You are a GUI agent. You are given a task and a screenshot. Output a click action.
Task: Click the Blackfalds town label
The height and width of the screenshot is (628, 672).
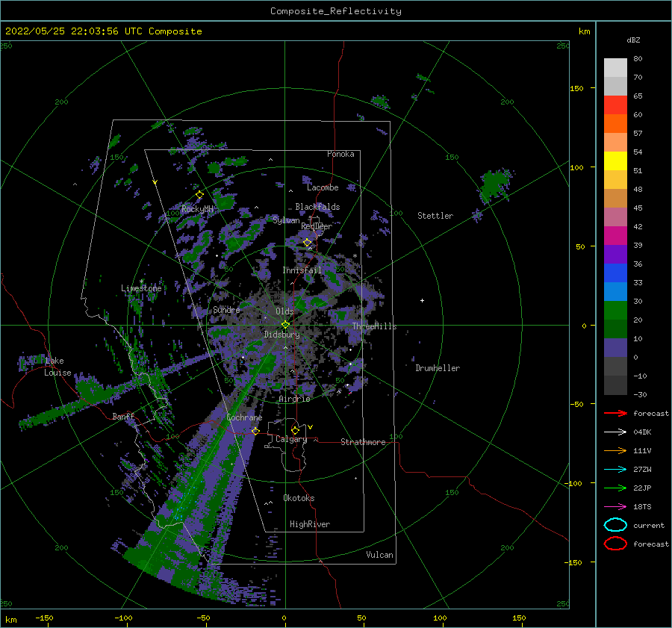317,207
